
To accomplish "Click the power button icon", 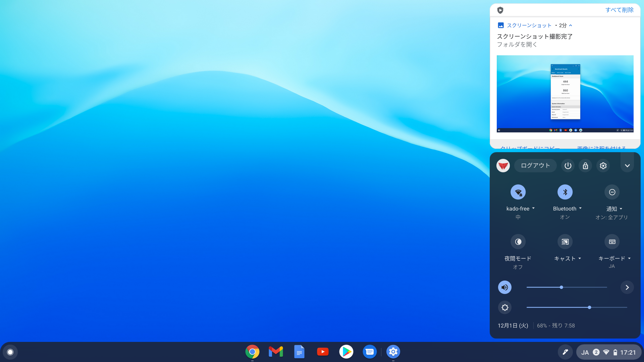I will pyautogui.click(x=568, y=166).
